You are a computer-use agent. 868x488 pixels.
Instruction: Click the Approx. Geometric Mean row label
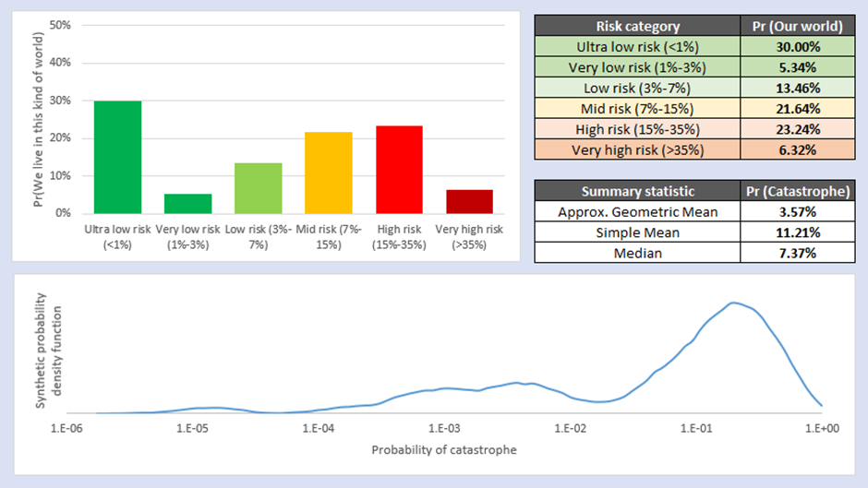point(638,211)
